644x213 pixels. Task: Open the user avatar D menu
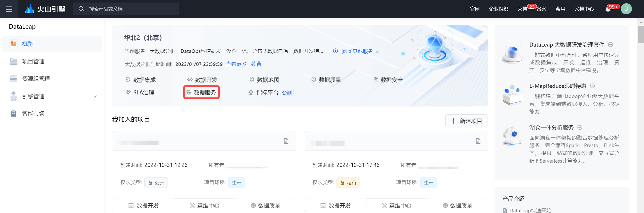tap(626, 9)
